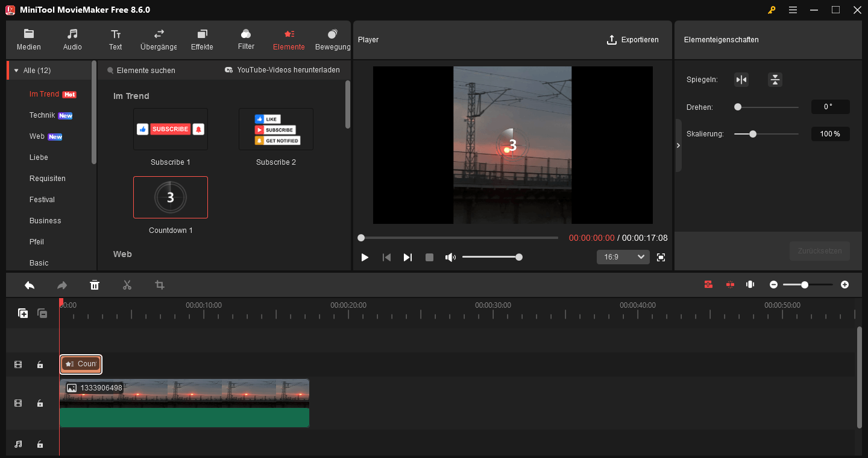Screen dimensions: 868x458
Task: Open the 16:9 aspect ratio dropdown
Action: point(623,256)
